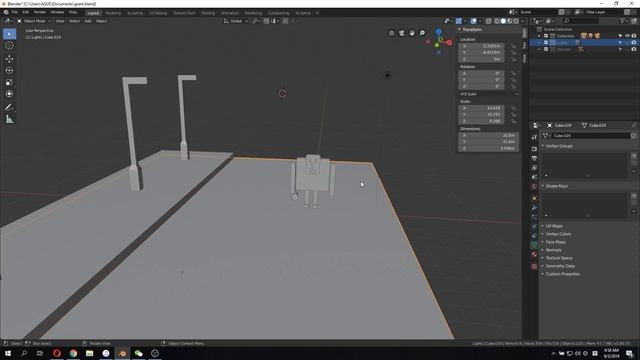The height and width of the screenshot is (360, 640).
Task: Open the Render menu
Action: tap(40, 12)
